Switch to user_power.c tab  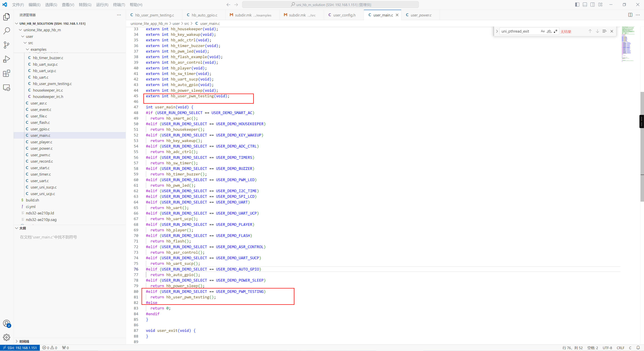click(421, 15)
